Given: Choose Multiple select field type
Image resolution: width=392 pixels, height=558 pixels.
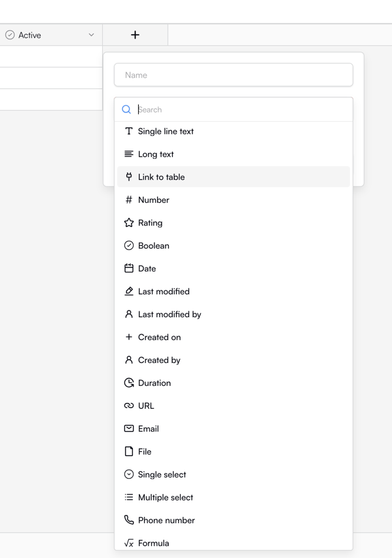Looking at the screenshot, I should coord(234,497).
